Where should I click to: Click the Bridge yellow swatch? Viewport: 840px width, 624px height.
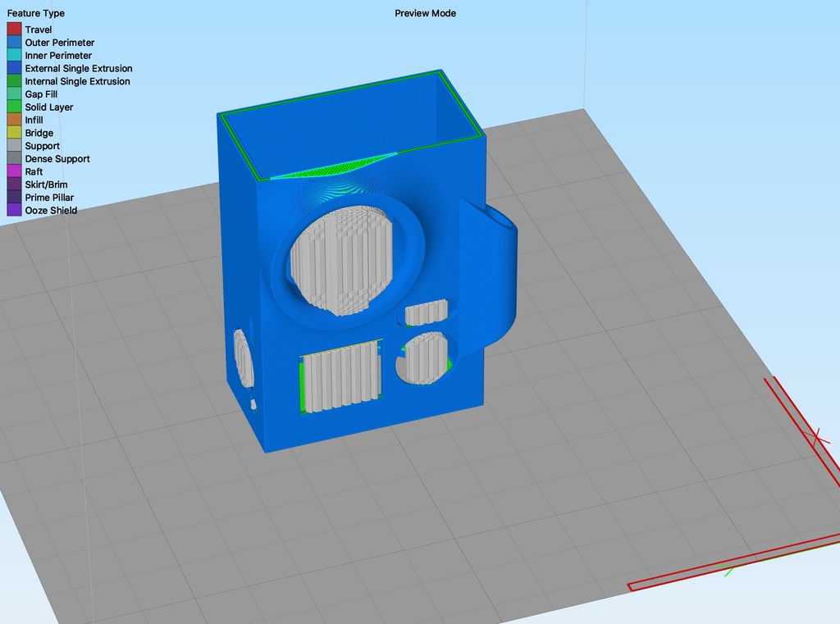pyautogui.click(x=14, y=132)
